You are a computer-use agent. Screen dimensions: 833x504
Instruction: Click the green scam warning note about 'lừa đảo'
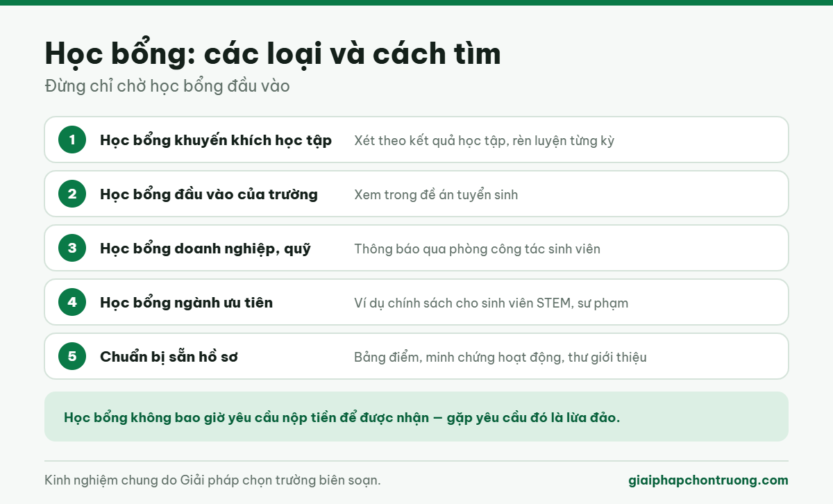click(x=416, y=417)
